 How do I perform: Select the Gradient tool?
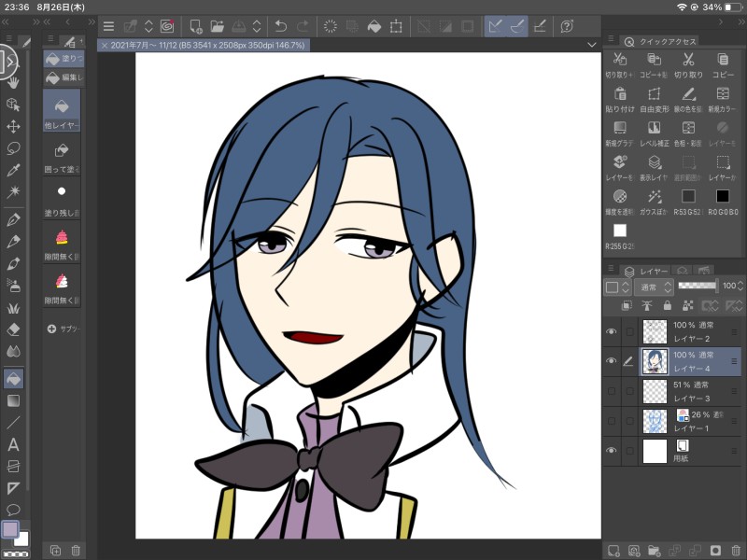click(13, 400)
